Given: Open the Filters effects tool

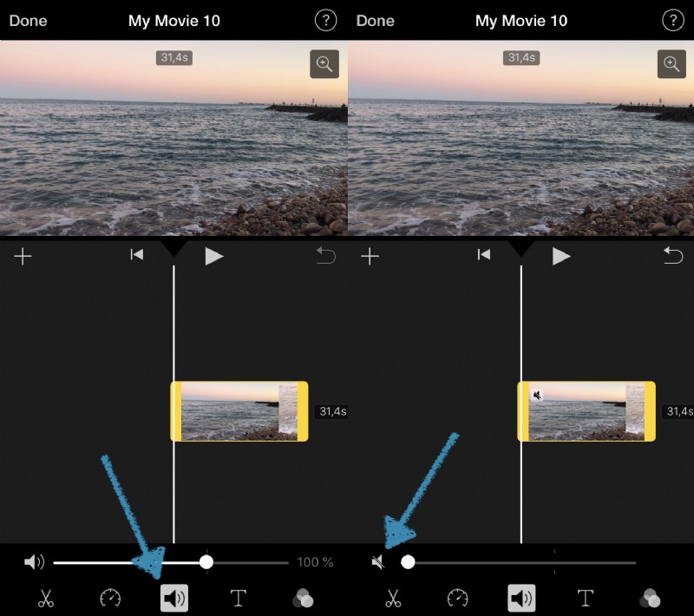Looking at the screenshot, I should pos(303,598).
